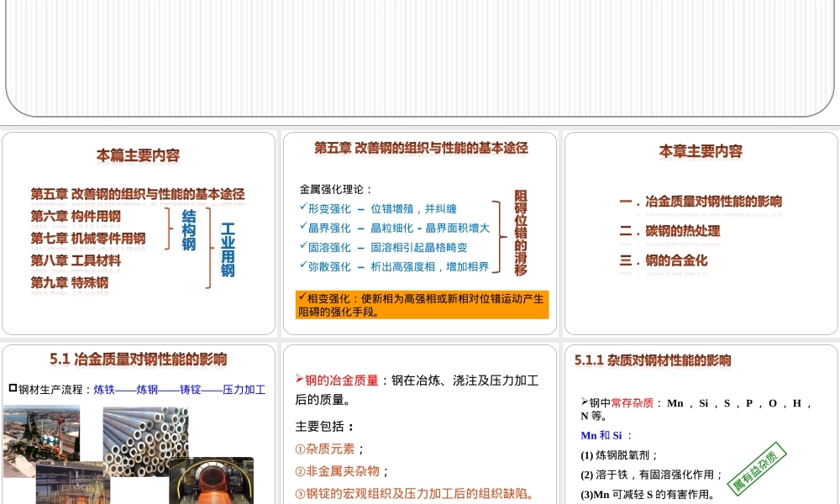Click the text 第八章 工具材料
Screen dimensions: 840x504
[x=76, y=261]
